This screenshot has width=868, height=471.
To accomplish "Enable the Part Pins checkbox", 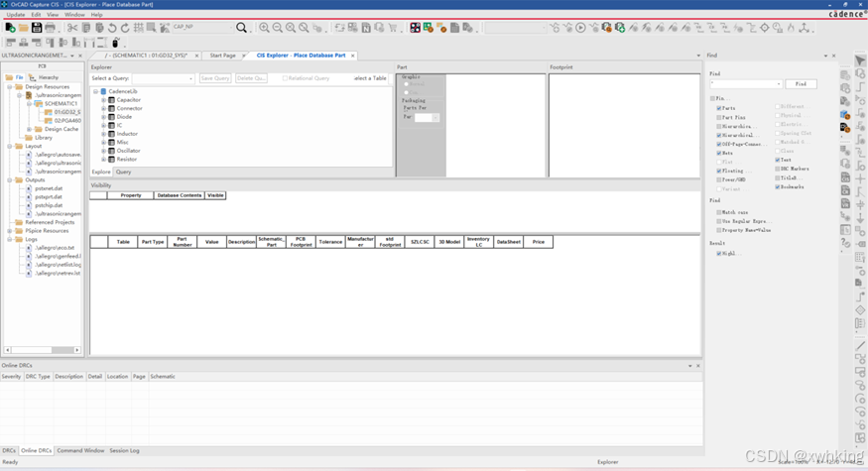I will pyautogui.click(x=719, y=117).
